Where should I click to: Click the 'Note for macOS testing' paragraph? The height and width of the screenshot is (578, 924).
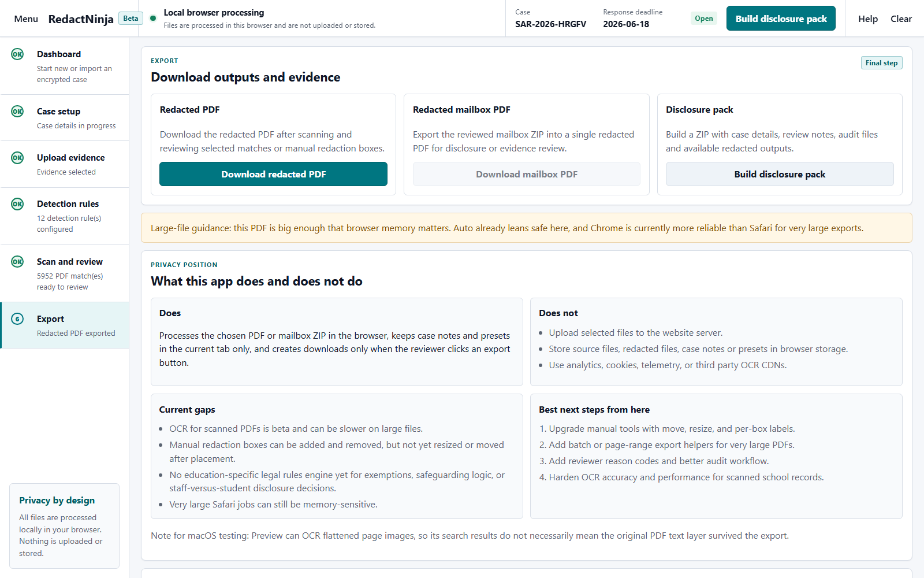470,536
